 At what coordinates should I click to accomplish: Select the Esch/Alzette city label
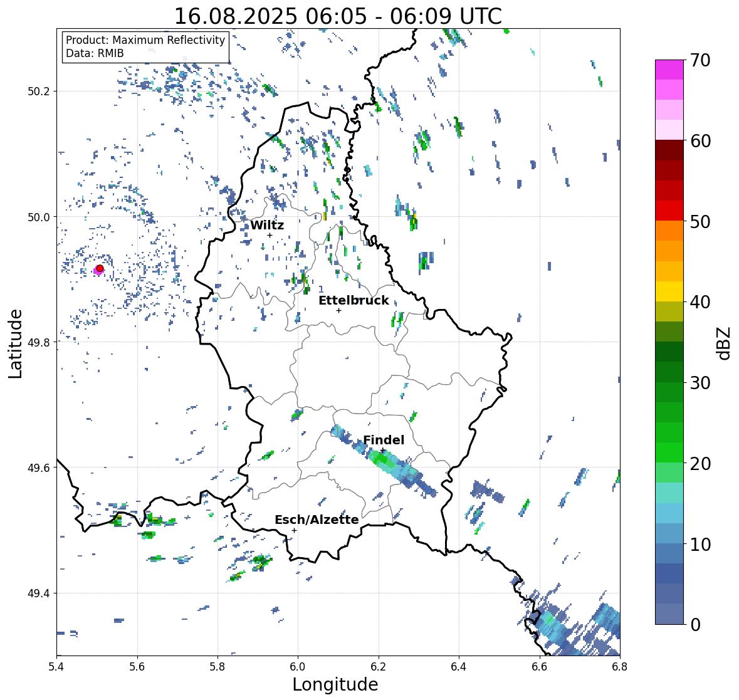coord(317,520)
